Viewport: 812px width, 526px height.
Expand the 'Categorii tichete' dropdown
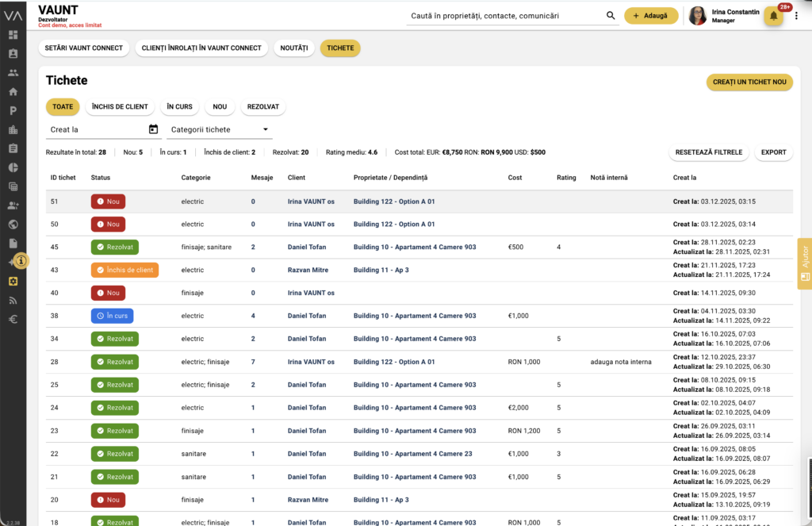pos(218,129)
